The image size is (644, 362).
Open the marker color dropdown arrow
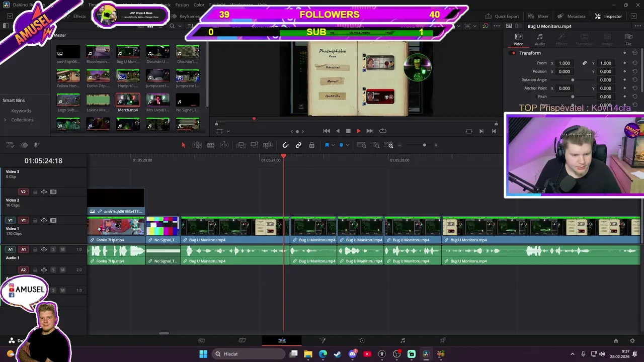(348, 146)
